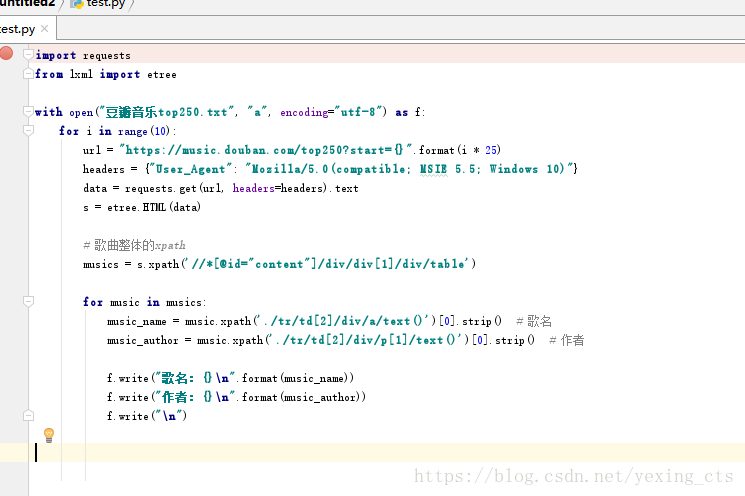Click the 歌名 comment at line end
This screenshot has width=745, height=496.
(x=534, y=322)
